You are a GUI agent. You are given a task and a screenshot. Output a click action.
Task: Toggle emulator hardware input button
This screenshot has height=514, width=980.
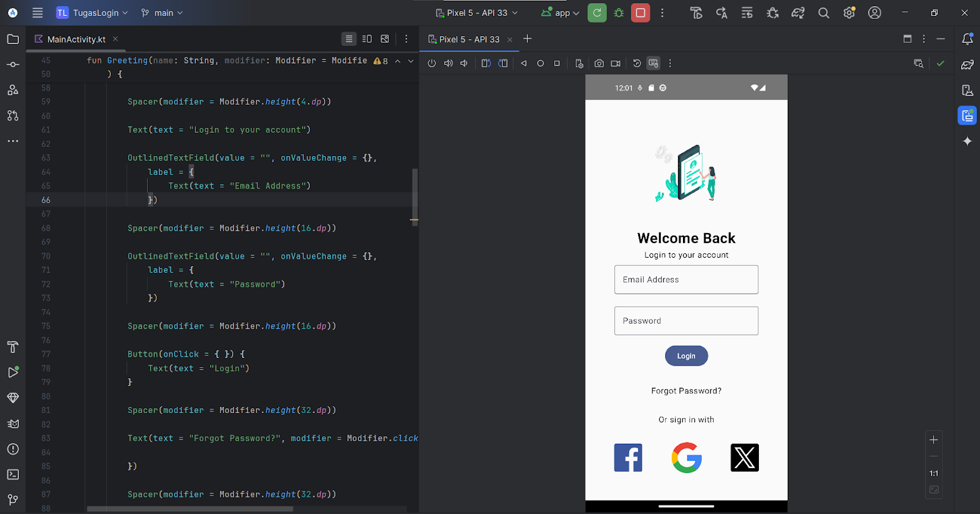(654, 63)
